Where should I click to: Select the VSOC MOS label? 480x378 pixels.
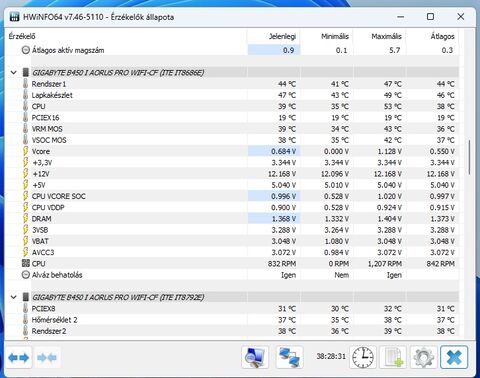49,140
